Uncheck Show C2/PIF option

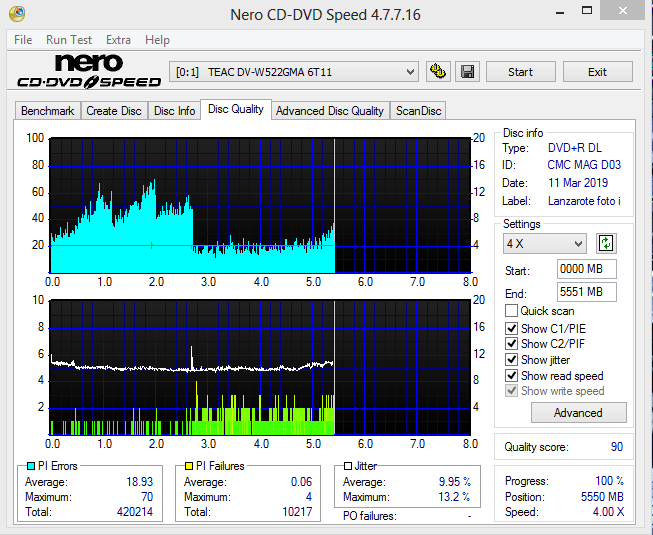tap(511, 344)
